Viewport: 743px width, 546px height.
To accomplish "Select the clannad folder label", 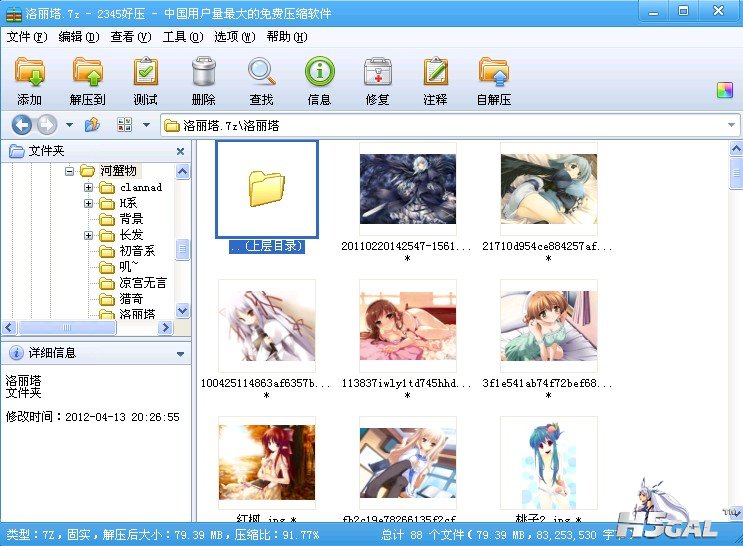I will click(x=141, y=187).
